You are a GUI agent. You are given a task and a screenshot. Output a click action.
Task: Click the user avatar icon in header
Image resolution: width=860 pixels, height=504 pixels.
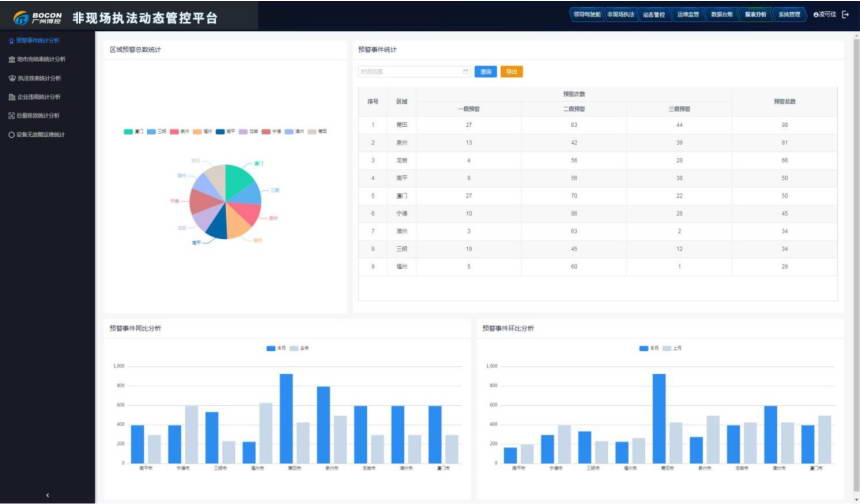pos(816,15)
